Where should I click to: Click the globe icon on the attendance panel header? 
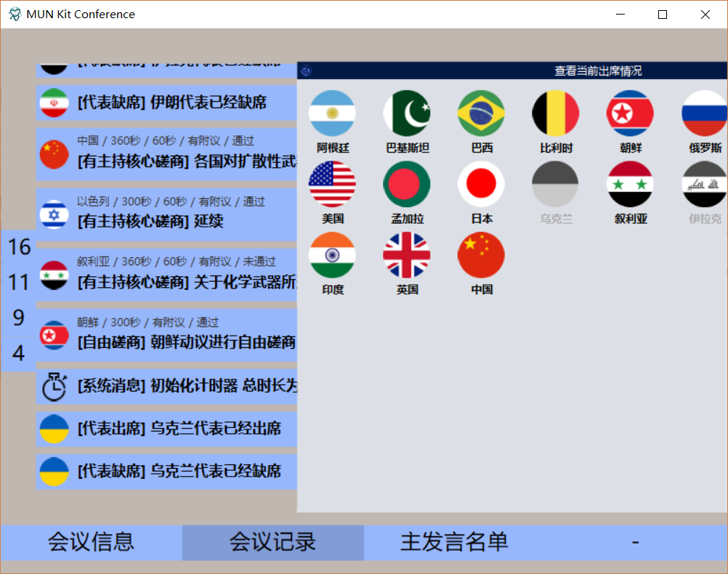307,70
